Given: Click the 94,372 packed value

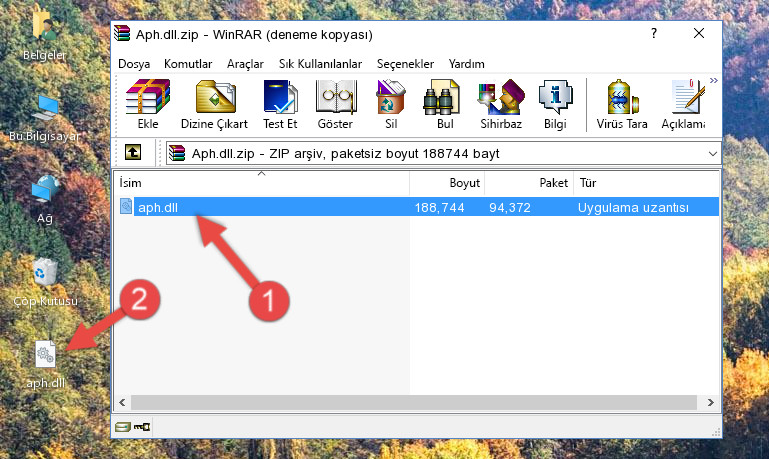Looking at the screenshot, I should tap(510, 207).
